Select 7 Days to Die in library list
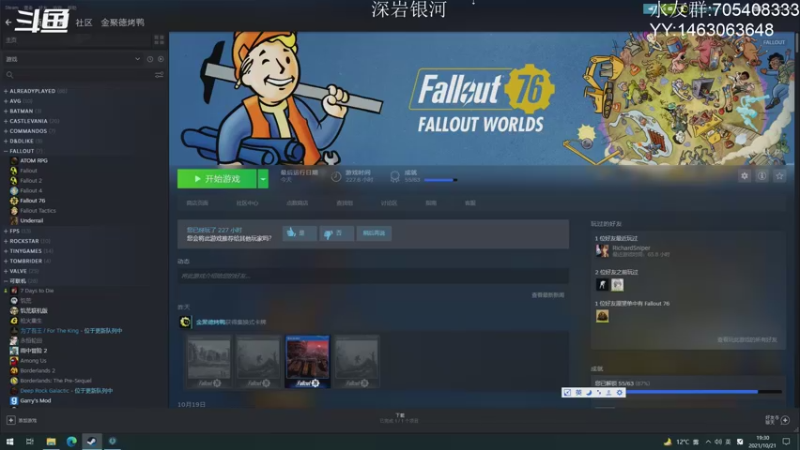The width and height of the screenshot is (800, 450). click(37, 291)
